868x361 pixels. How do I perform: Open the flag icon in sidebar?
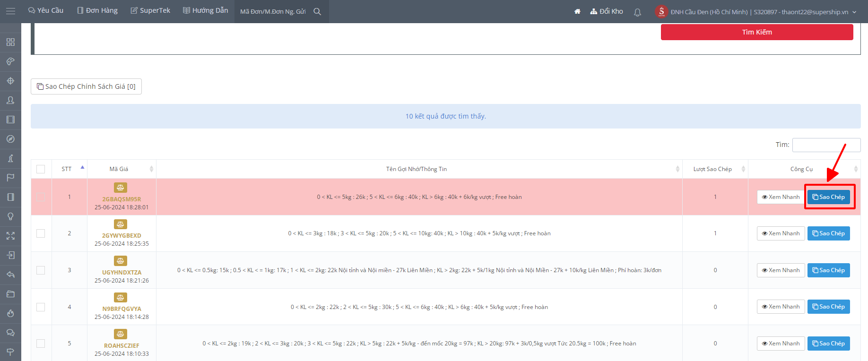[x=10, y=178]
